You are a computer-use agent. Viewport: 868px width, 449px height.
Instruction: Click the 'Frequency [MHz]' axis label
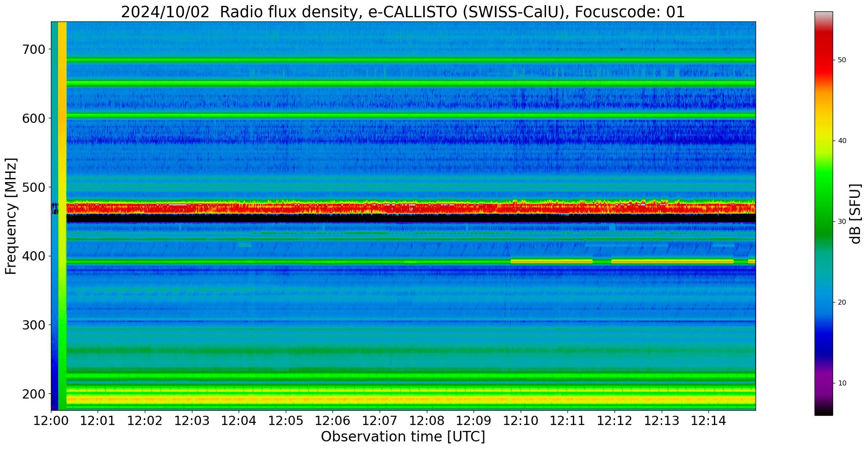pos(11,216)
